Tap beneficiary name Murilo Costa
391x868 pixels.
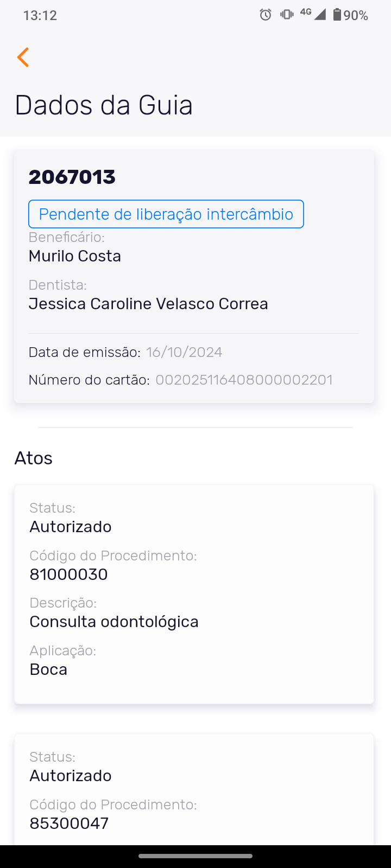(x=75, y=256)
